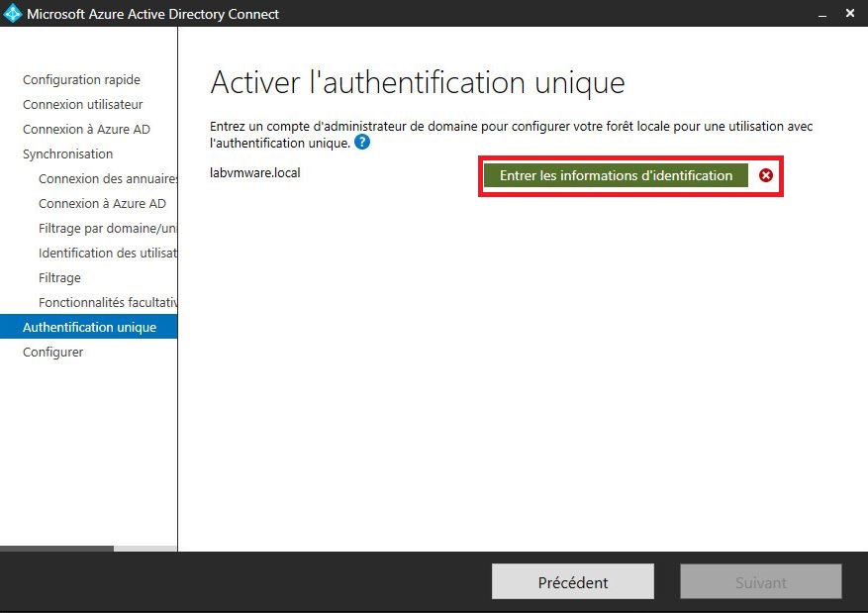Viewport: 868px width, 613px height.
Task: Click the sidebar horizontal scrollbar thumb
Action: [x=57, y=549]
